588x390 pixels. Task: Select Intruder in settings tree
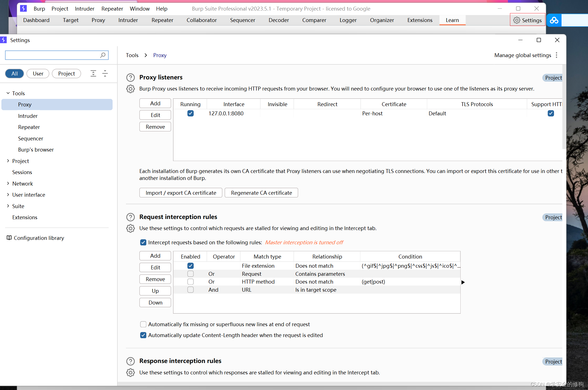coord(28,116)
